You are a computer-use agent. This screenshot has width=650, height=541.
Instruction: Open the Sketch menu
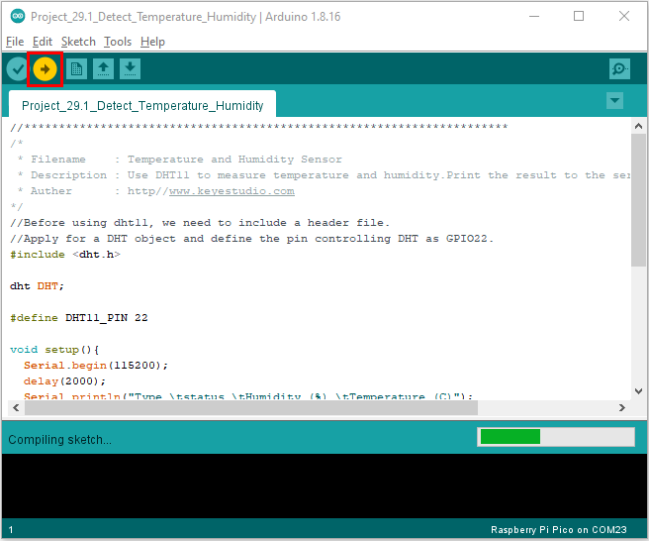point(78,42)
